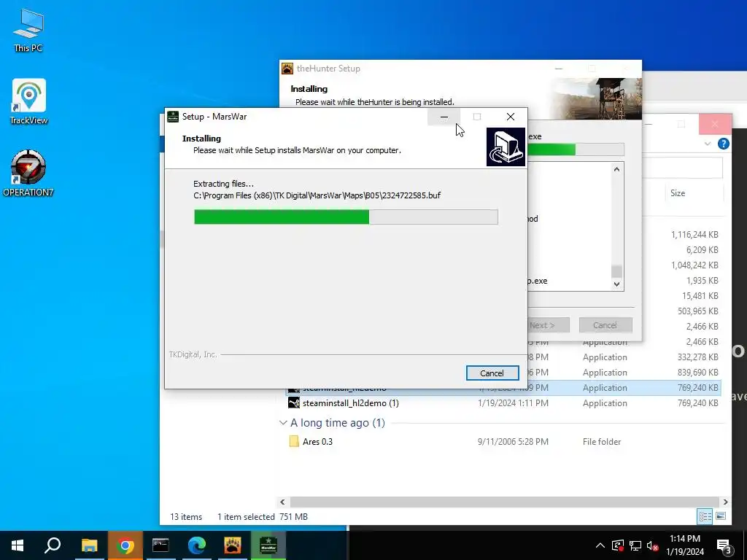Open the OPERATION7 desktop shortcut
This screenshot has width=747, height=560.
point(28,173)
